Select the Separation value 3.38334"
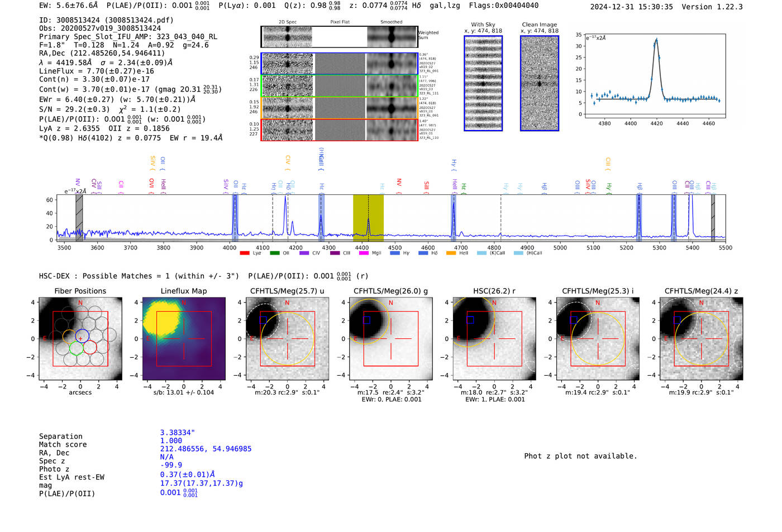 coord(178,433)
